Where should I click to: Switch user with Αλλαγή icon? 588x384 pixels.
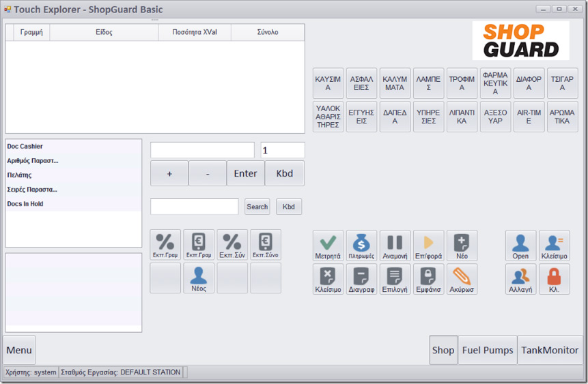click(520, 279)
